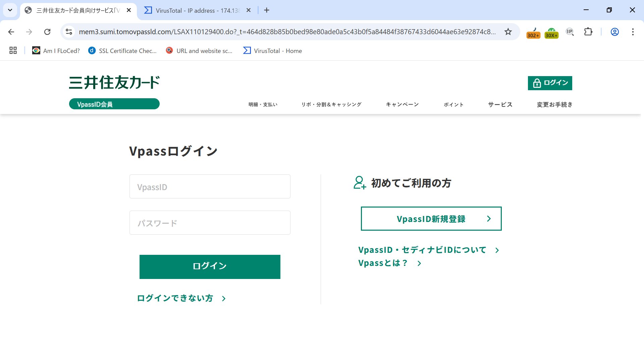Open the SSL Certificate Checker bookmark
The width and height of the screenshot is (644, 342).
click(122, 51)
